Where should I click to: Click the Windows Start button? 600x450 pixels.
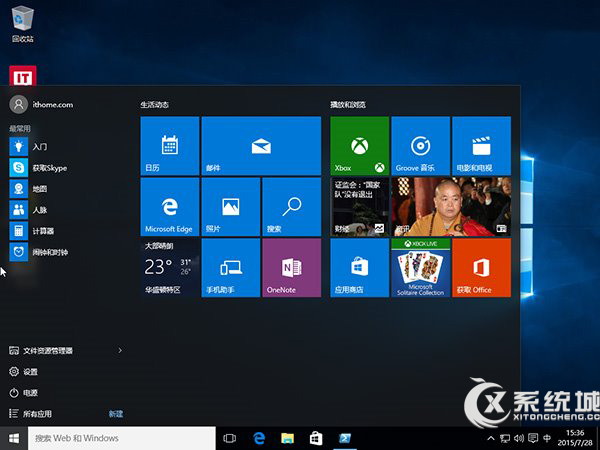[x=14, y=438]
